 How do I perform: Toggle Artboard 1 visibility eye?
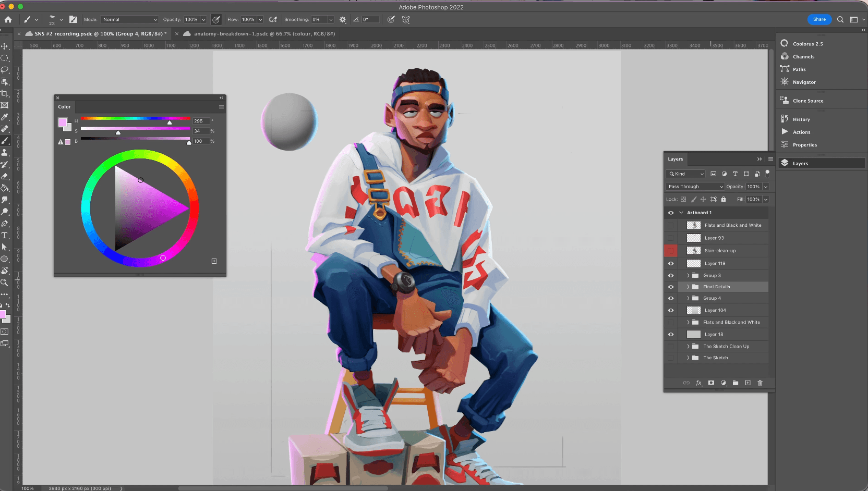[x=671, y=213]
